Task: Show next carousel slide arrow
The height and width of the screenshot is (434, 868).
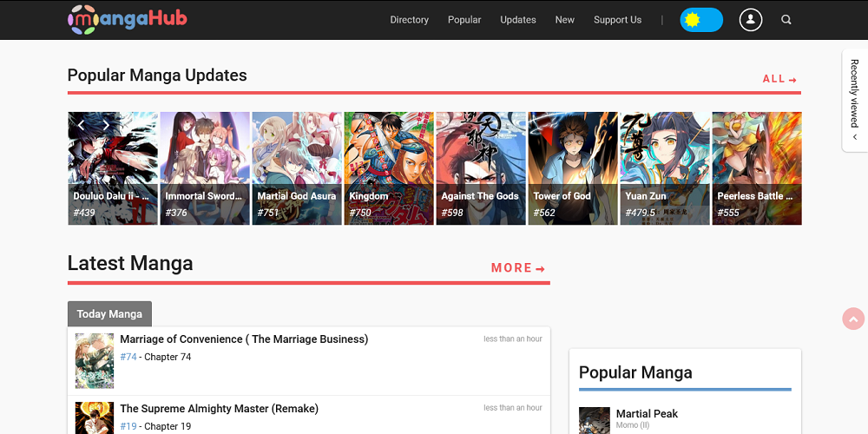Action: coord(106,125)
